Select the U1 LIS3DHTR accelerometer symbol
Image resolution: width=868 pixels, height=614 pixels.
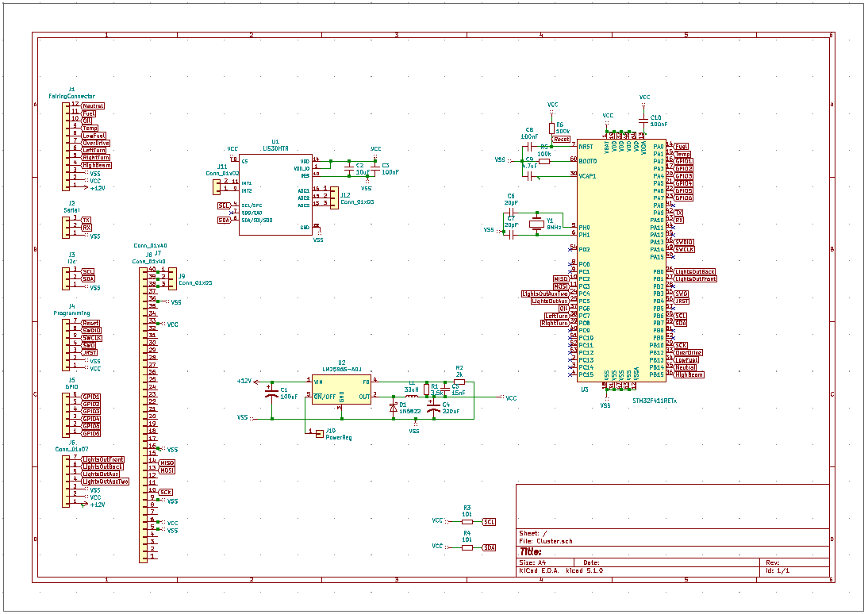click(x=275, y=194)
